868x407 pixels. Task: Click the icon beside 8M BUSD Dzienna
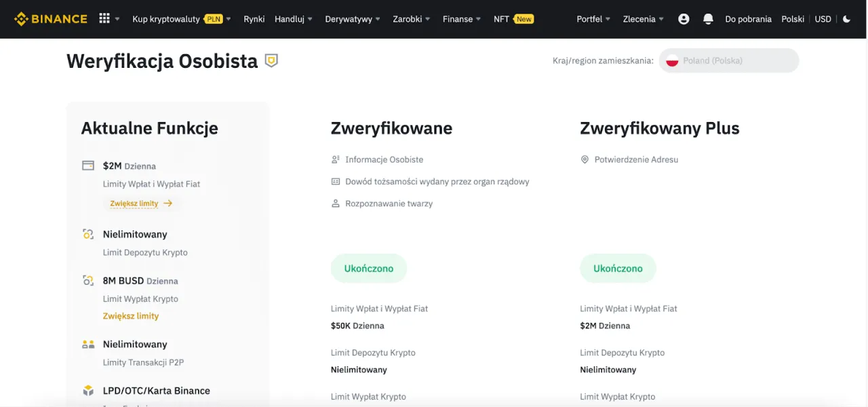[88, 280]
